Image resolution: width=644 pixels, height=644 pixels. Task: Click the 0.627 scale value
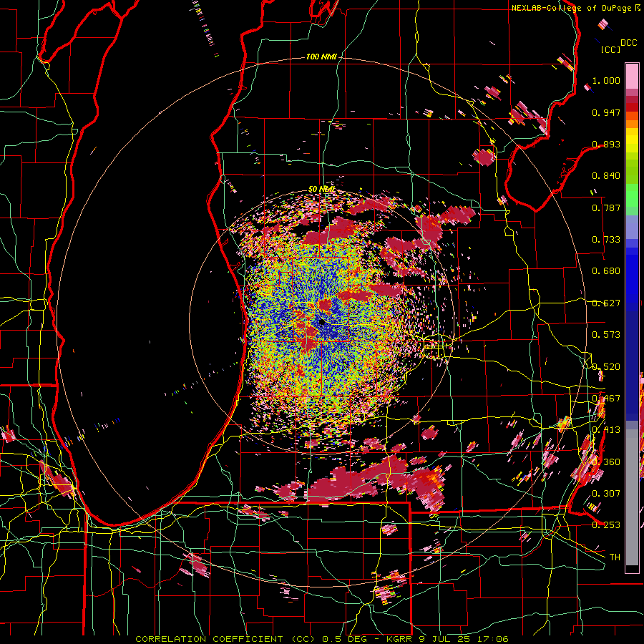[x=606, y=303]
